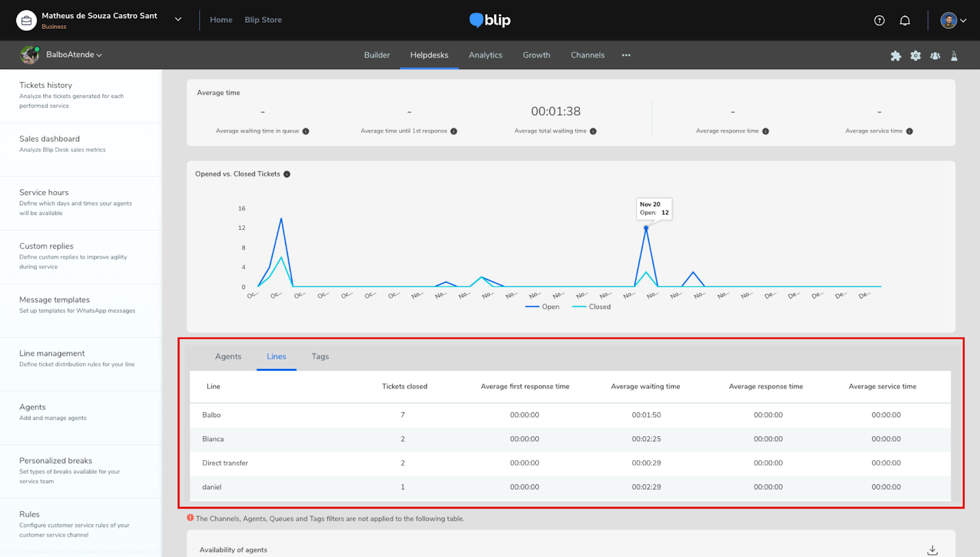
Task: Expand the user profile avatar dropdown
Action: pyautogui.click(x=953, y=20)
